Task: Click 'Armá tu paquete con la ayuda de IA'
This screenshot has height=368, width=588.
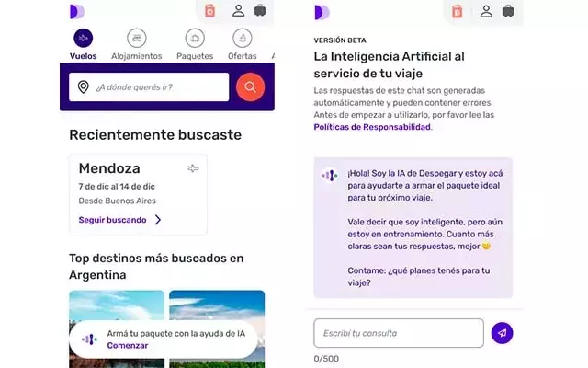Action: pos(176,333)
